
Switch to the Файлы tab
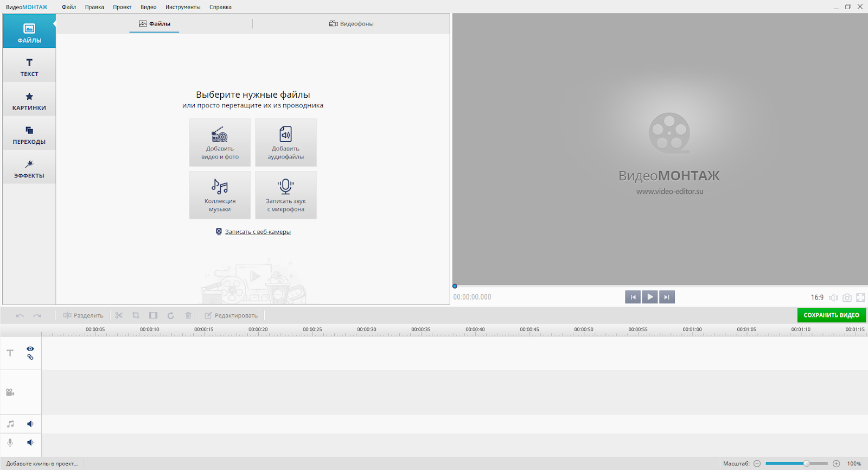tap(154, 24)
